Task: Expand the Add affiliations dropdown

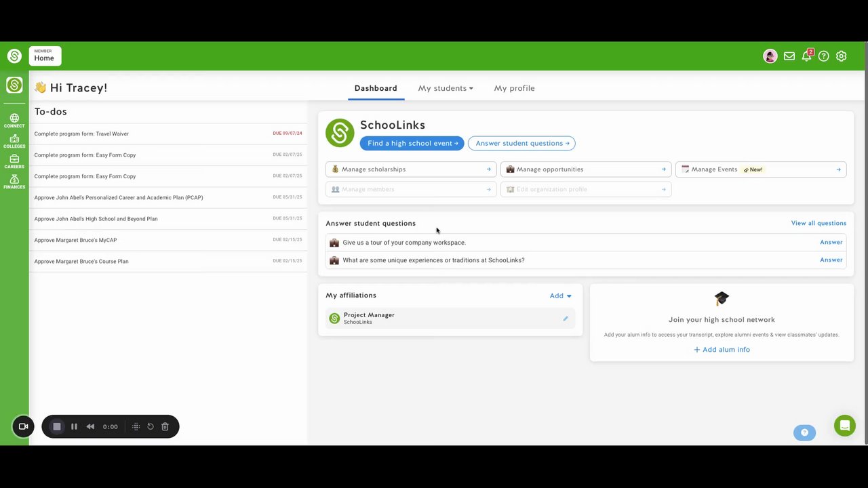Action: coord(561,296)
